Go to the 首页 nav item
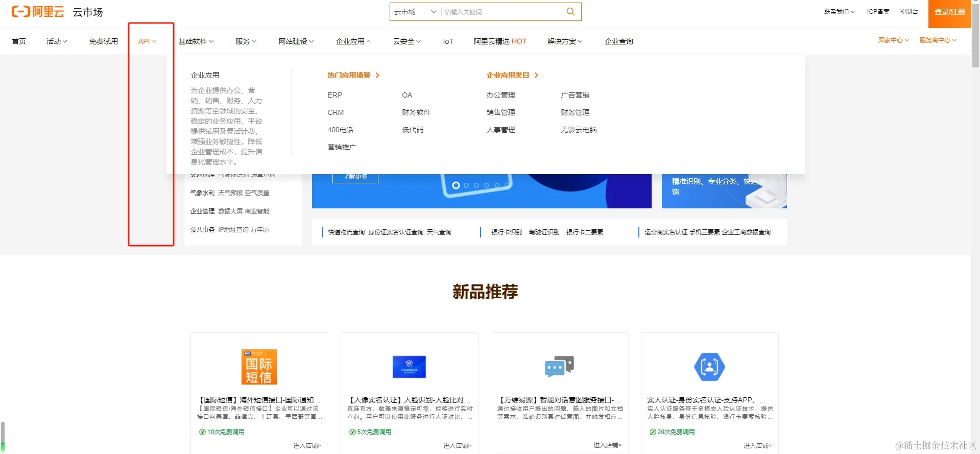980x454 pixels. point(19,41)
